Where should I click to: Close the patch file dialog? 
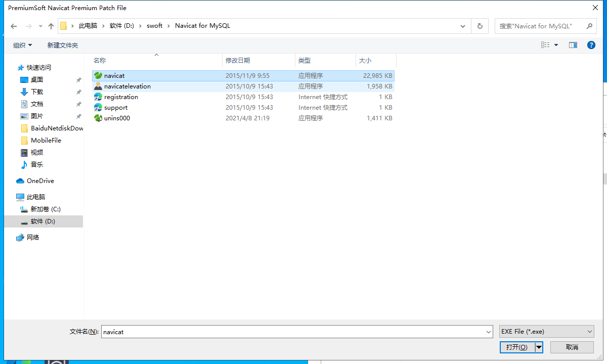(595, 7)
